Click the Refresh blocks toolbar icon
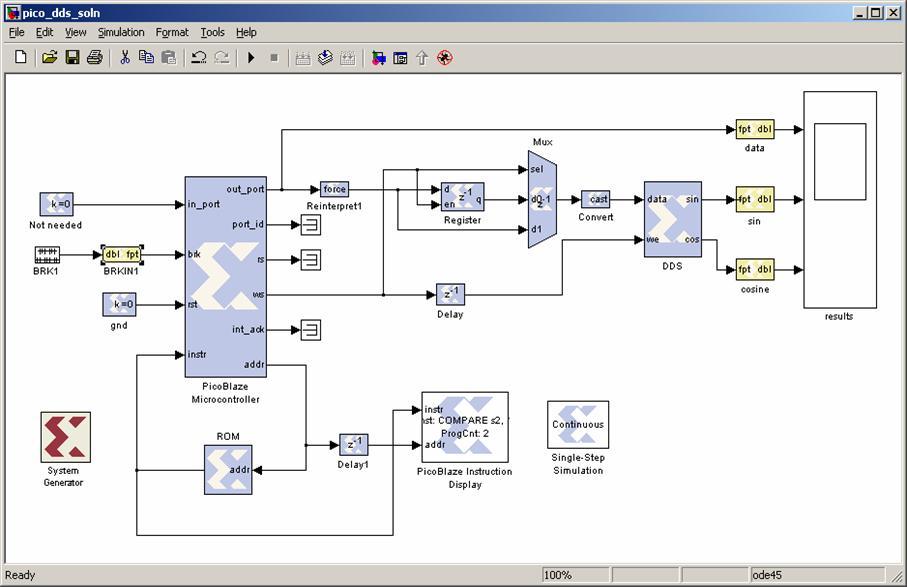 coord(348,58)
